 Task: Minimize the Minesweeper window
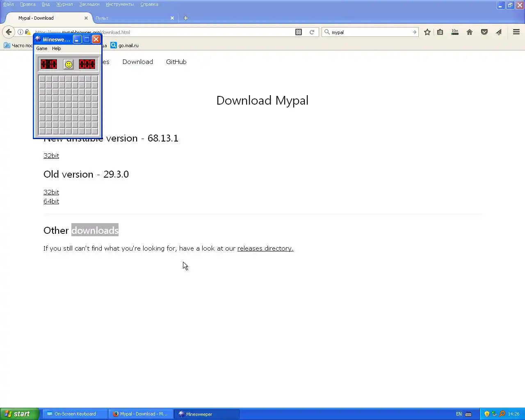(x=77, y=39)
